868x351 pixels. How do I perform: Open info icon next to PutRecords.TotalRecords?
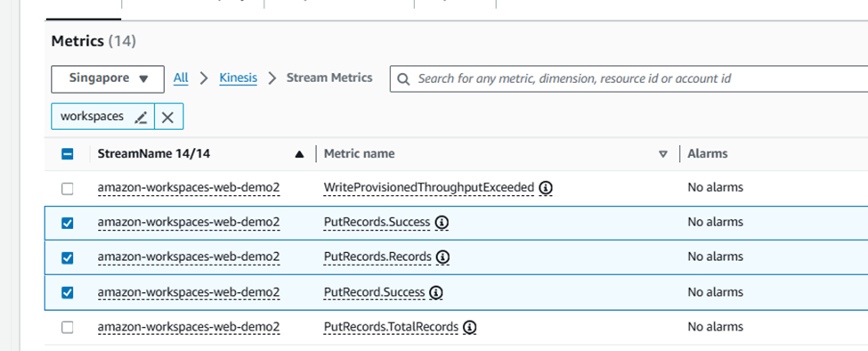470,328
